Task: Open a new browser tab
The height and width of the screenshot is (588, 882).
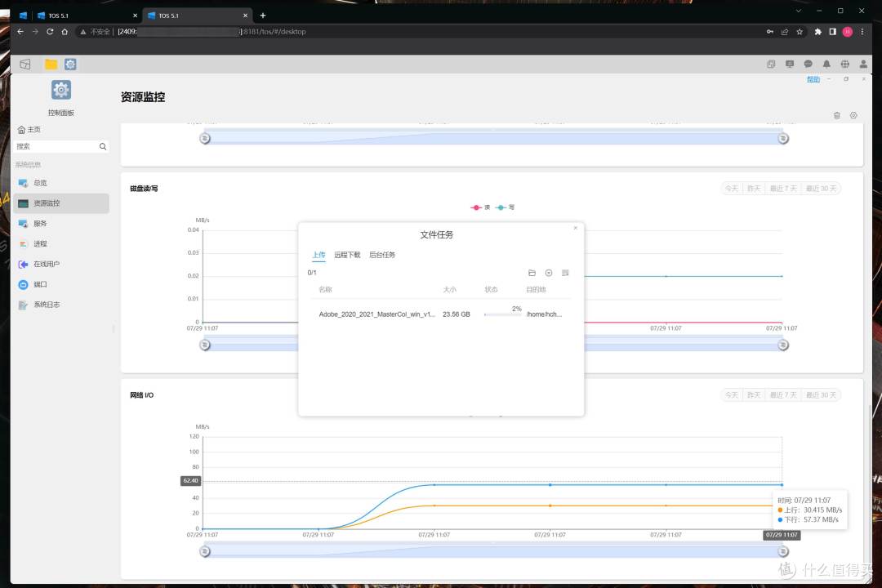Action: coord(263,16)
